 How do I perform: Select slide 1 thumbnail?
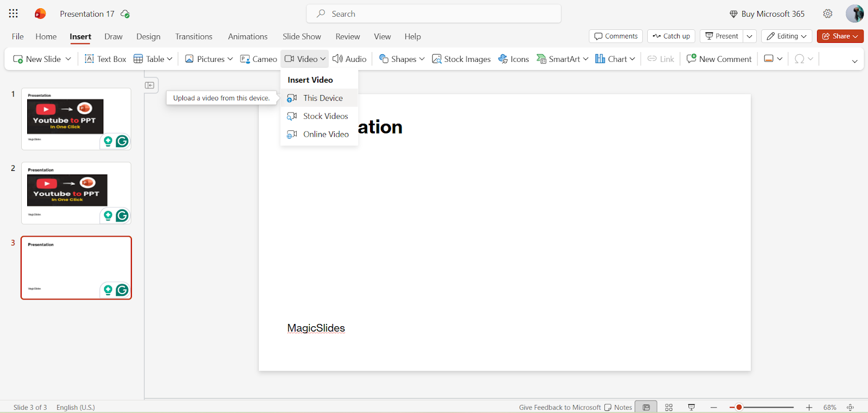coord(76,119)
